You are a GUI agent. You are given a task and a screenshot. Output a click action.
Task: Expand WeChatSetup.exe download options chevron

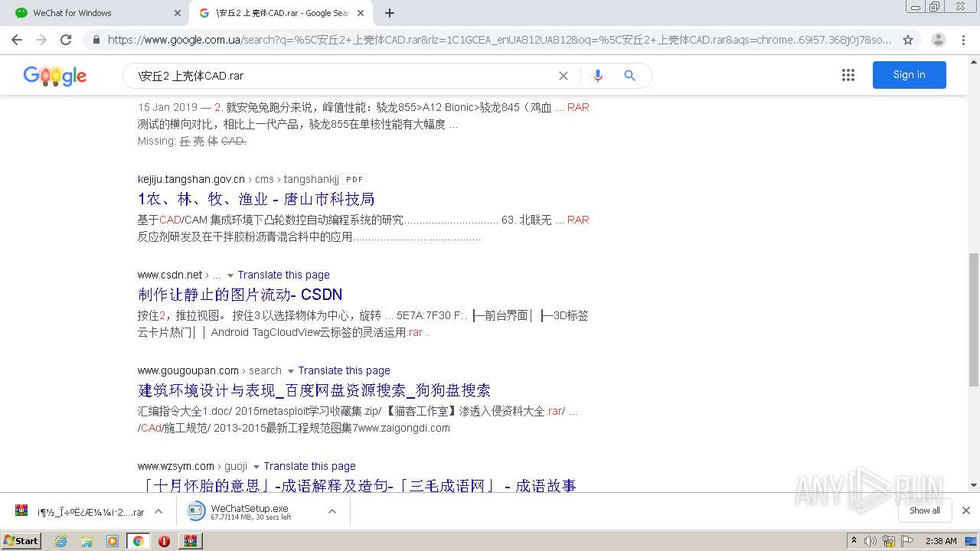point(332,511)
